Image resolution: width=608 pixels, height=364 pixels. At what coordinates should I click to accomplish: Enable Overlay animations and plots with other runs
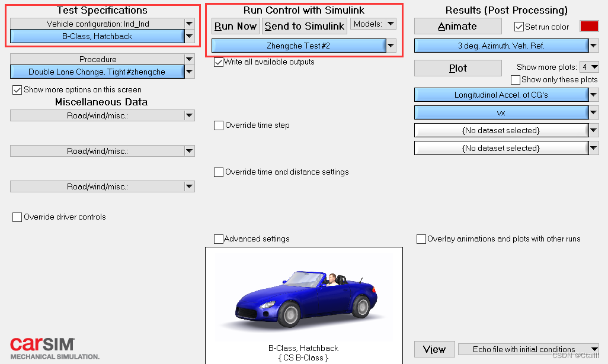[421, 239]
